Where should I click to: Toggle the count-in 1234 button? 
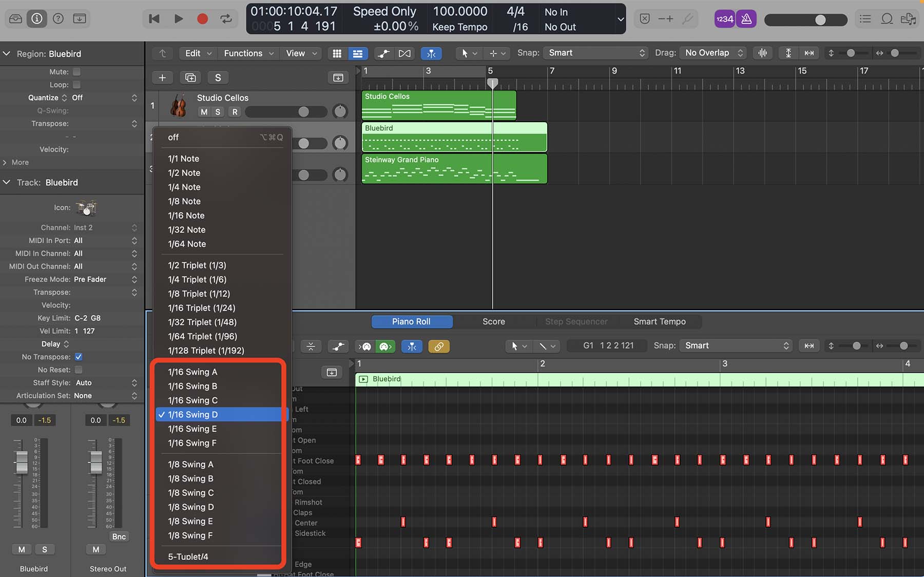tap(725, 19)
